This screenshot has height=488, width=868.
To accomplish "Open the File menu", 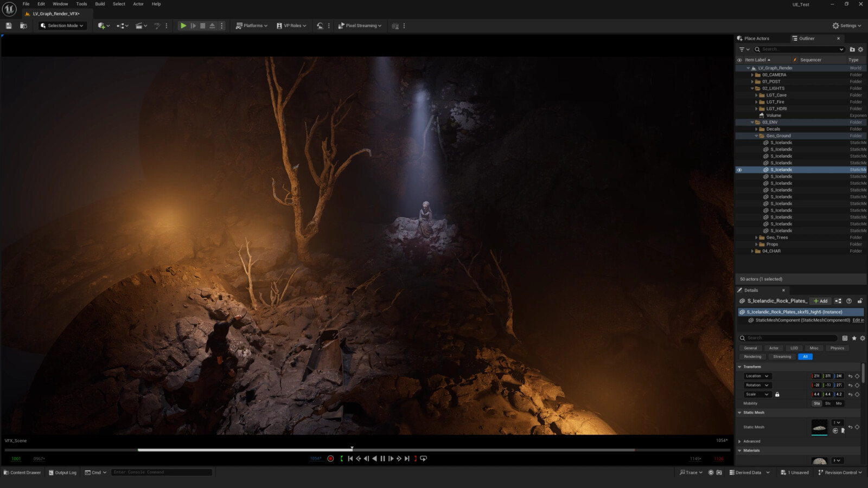I will tap(26, 4).
